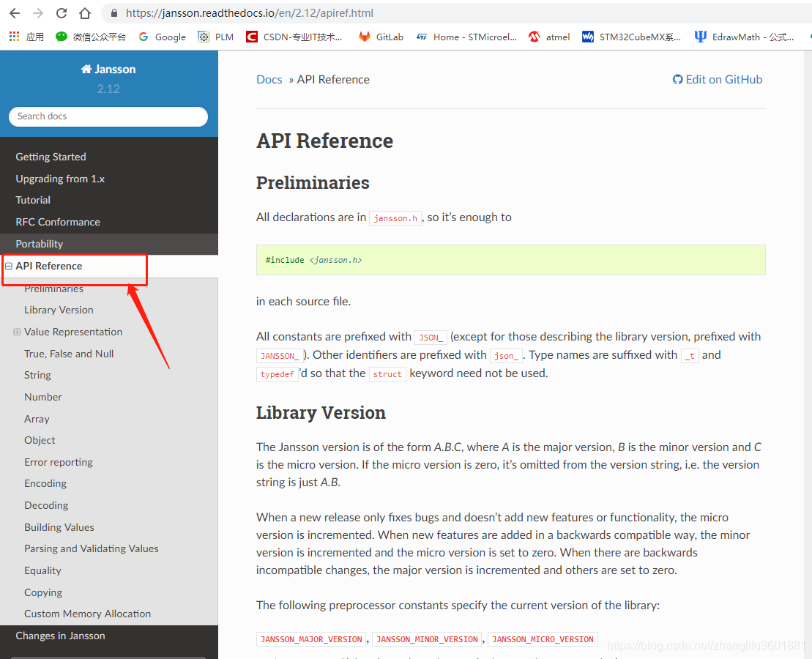Screen dimensions: 812x659
Task: Click the padlock site security icon
Action: tap(114, 13)
